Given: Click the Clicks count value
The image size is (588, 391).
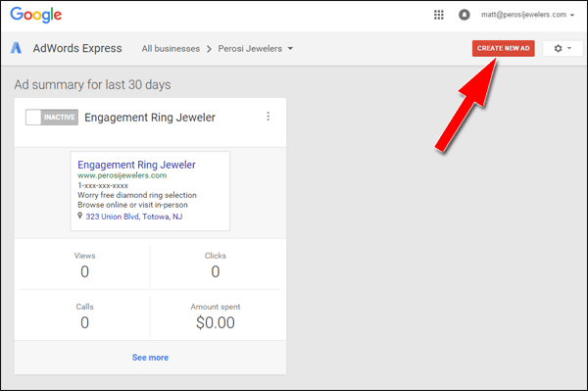Looking at the screenshot, I should [x=216, y=271].
